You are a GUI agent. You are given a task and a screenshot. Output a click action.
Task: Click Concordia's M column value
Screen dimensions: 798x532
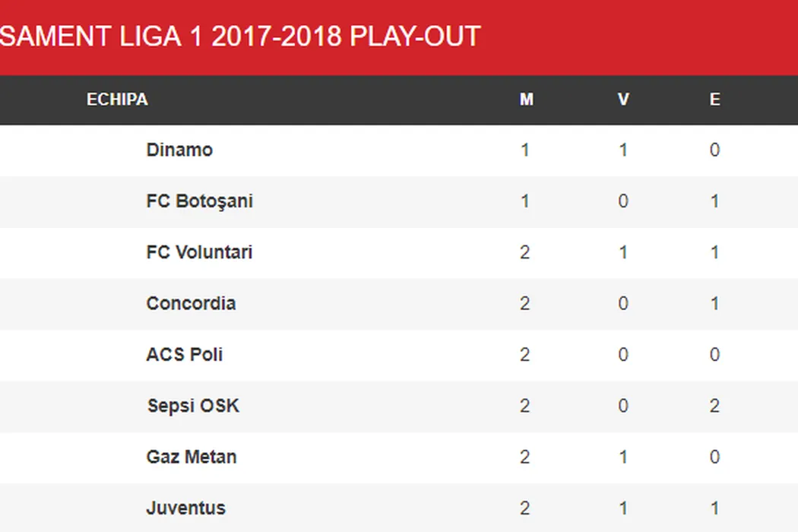point(525,303)
